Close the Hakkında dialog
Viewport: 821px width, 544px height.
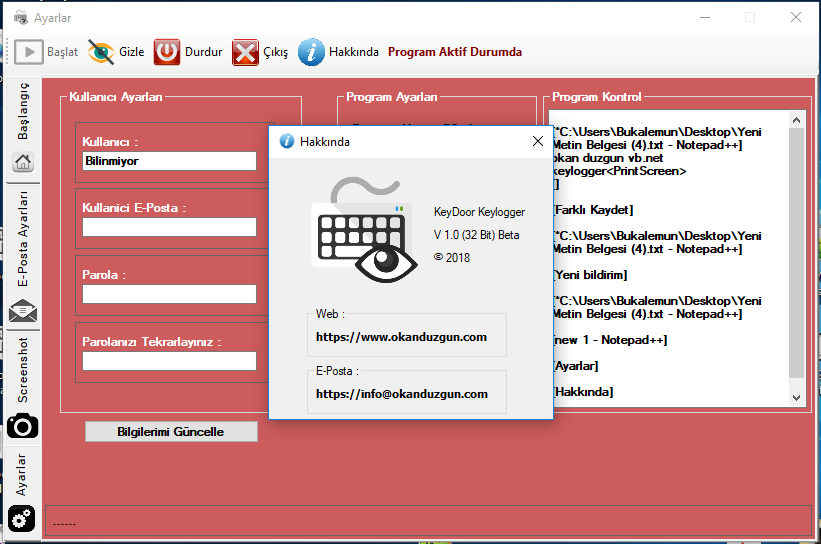[538, 141]
